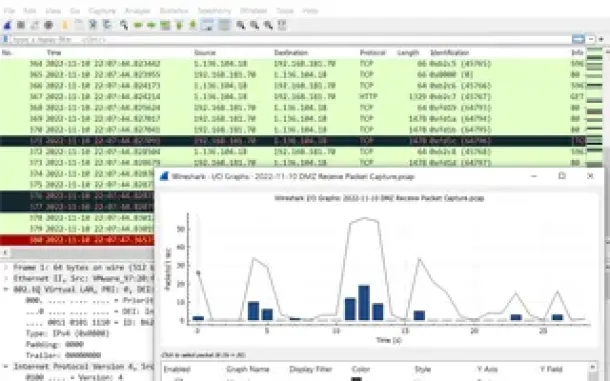This screenshot has height=381, width=610.
Task: Open capture options gear icon
Action: (49, 25)
